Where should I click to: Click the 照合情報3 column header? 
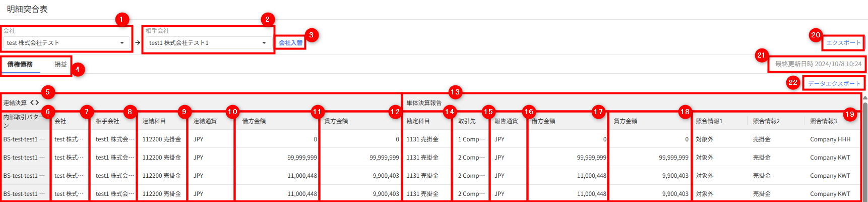[x=823, y=121]
